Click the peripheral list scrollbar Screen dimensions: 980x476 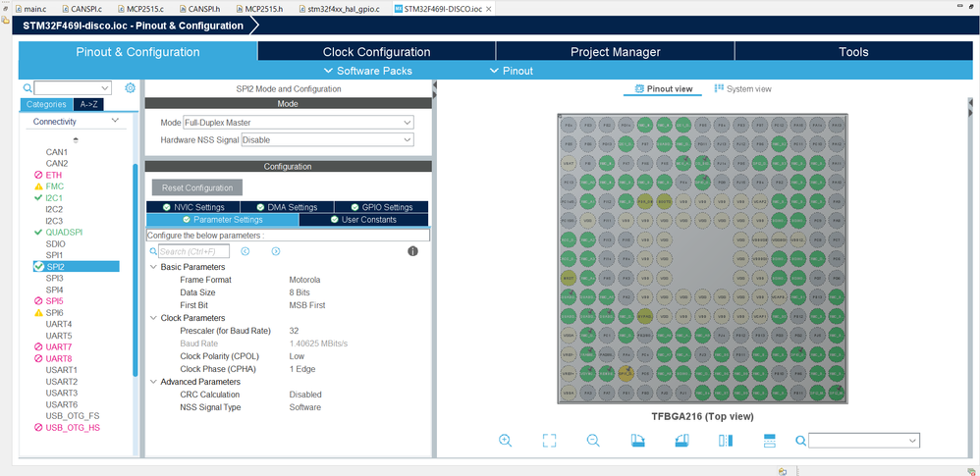(135, 270)
